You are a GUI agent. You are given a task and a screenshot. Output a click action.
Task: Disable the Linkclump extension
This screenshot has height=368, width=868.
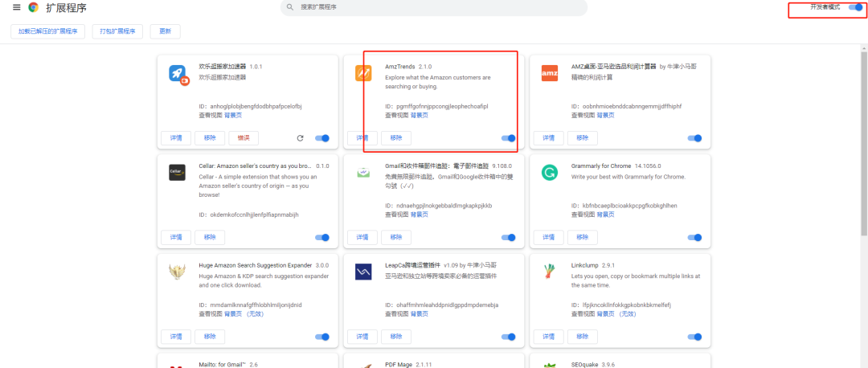pyautogui.click(x=694, y=337)
